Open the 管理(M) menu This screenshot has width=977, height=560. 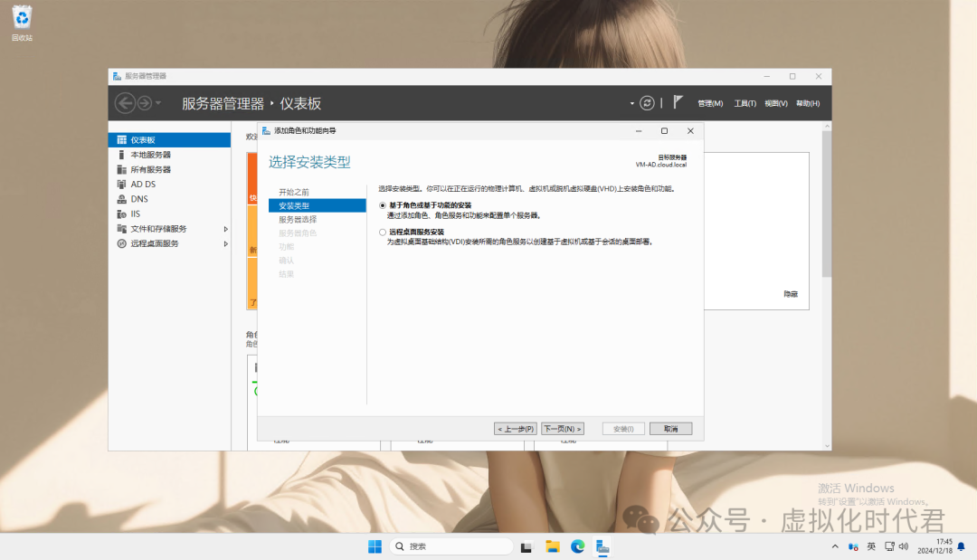tap(710, 103)
